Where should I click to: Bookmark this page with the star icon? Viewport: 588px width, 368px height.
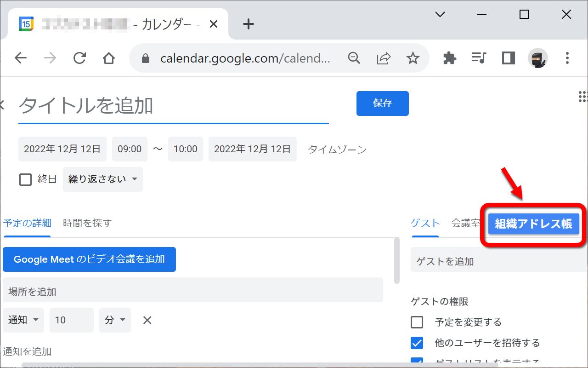(x=413, y=58)
